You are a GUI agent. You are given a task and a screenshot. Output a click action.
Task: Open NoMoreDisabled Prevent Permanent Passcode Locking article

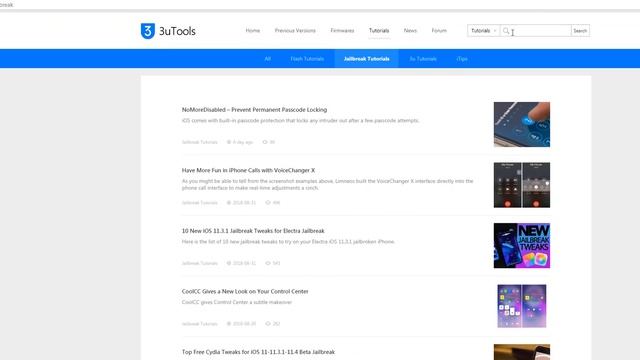(x=254, y=110)
